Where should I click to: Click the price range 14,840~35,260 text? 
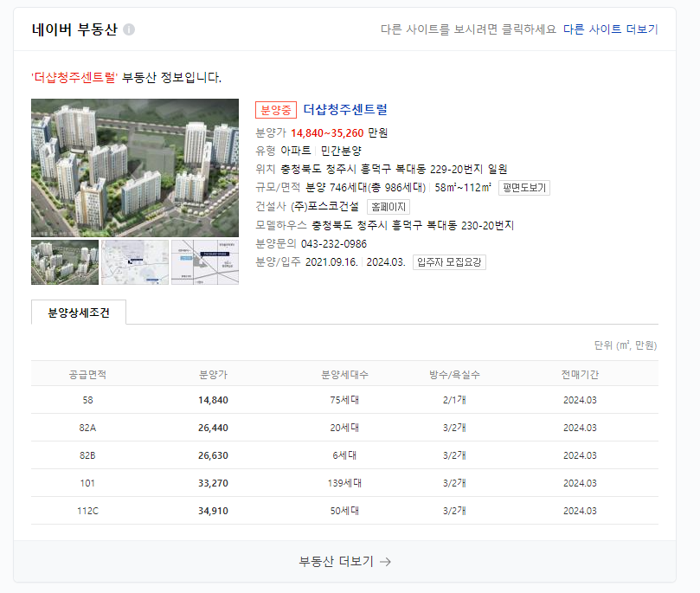pyautogui.click(x=327, y=133)
